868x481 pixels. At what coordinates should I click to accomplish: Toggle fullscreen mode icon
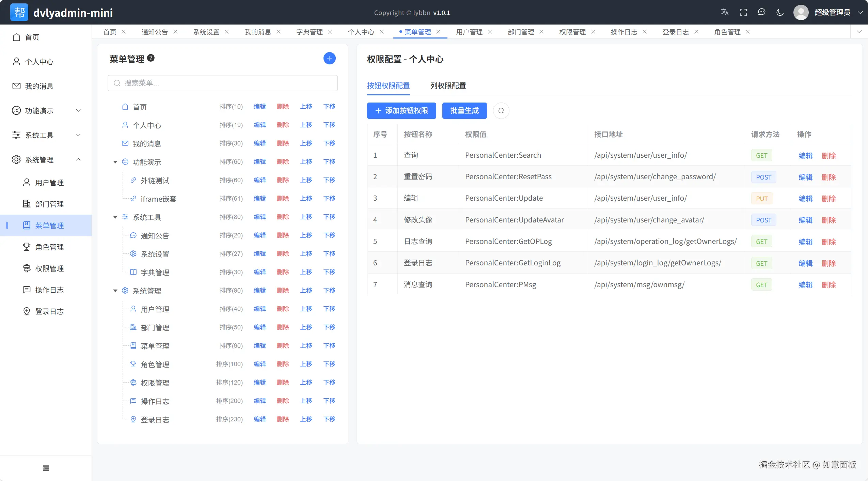(x=743, y=13)
